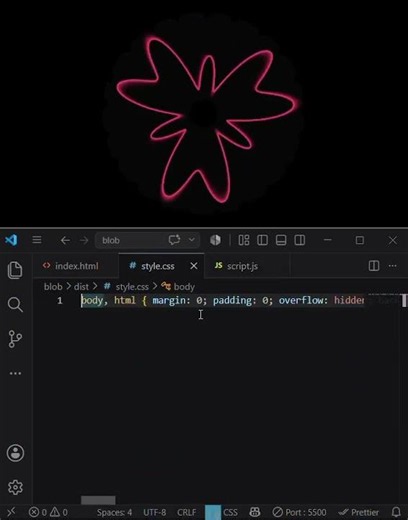Go forward with the right arrow
Image resolution: width=408 pixels, height=520 pixels.
point(84,240)
